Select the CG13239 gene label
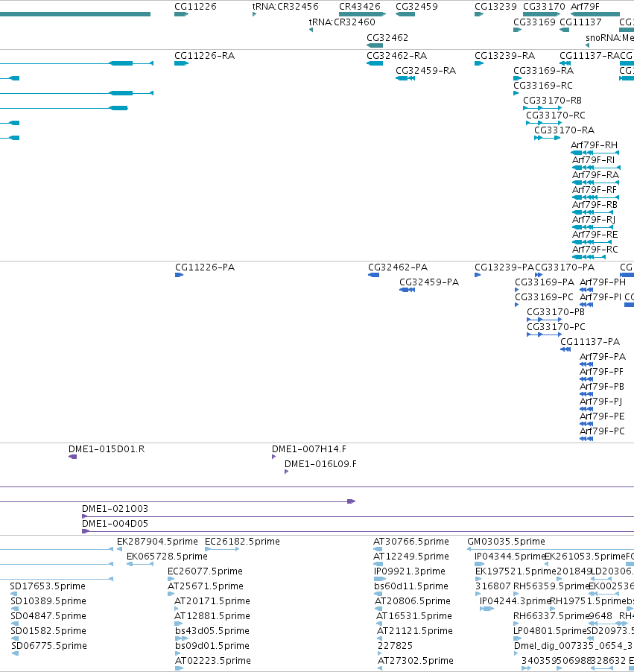Image resolution: width=634 pixels, height=672 pixels. (495, 7)
